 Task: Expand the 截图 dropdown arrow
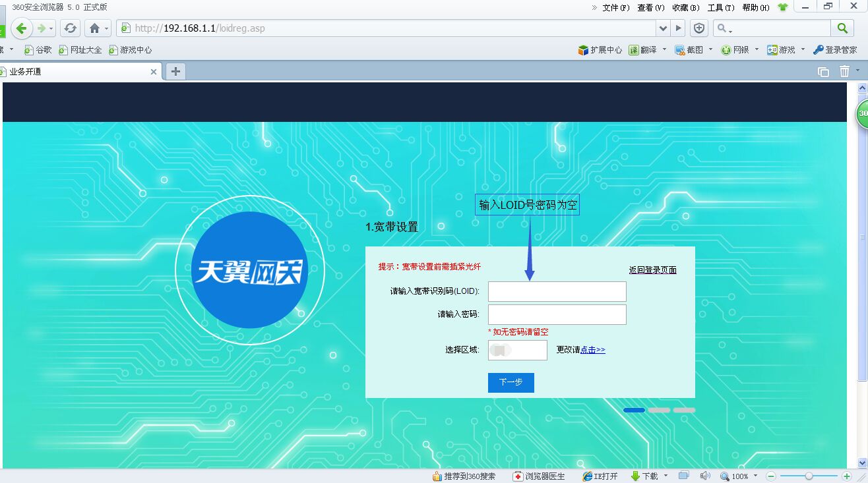710,49
